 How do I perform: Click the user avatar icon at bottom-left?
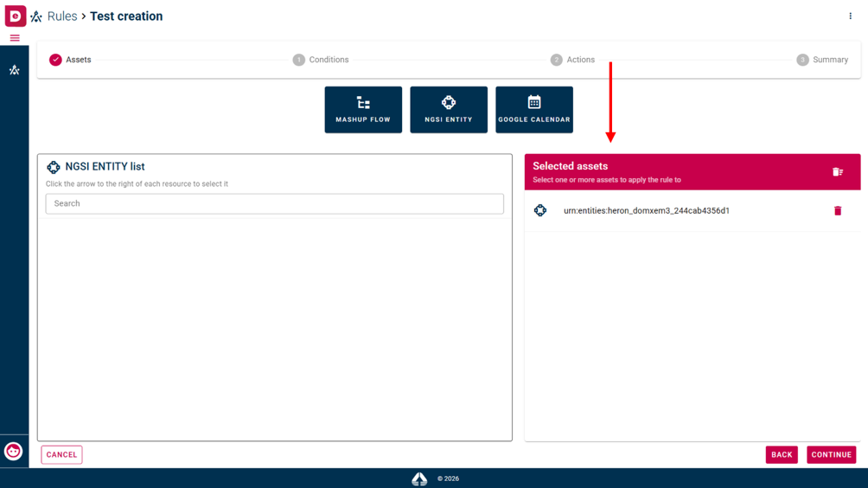pos(13,452)
